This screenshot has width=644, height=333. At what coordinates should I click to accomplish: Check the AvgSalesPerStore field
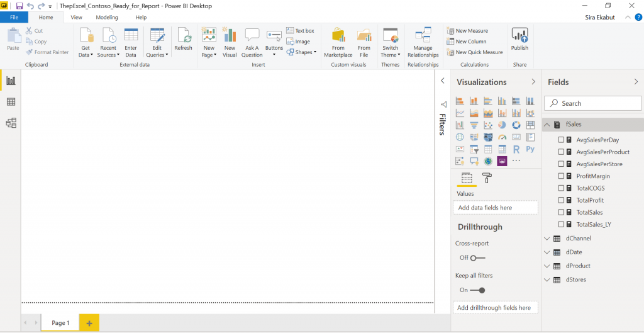point(561,164)
